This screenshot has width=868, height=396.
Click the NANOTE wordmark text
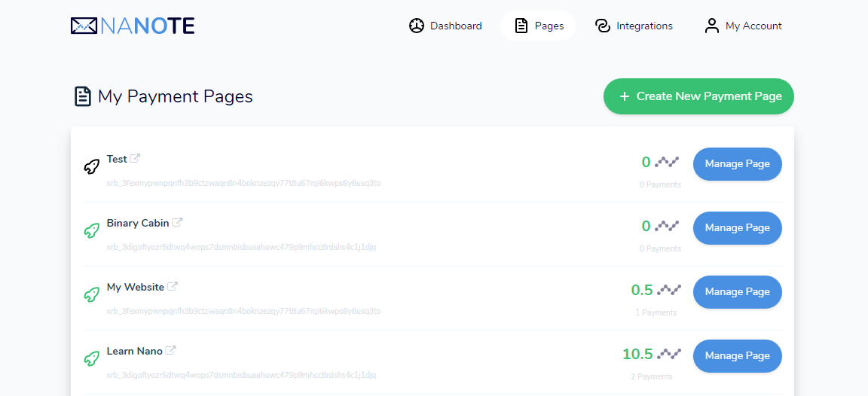148,26
